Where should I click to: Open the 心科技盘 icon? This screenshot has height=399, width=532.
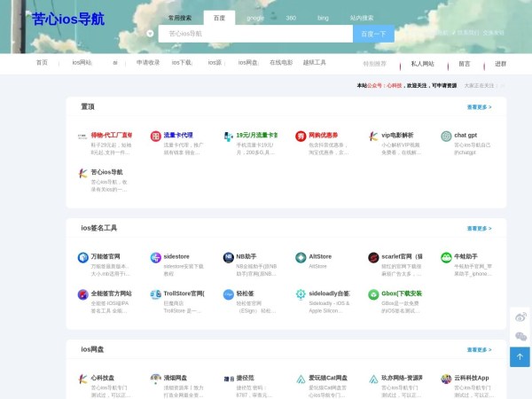(x=82, y=379)
